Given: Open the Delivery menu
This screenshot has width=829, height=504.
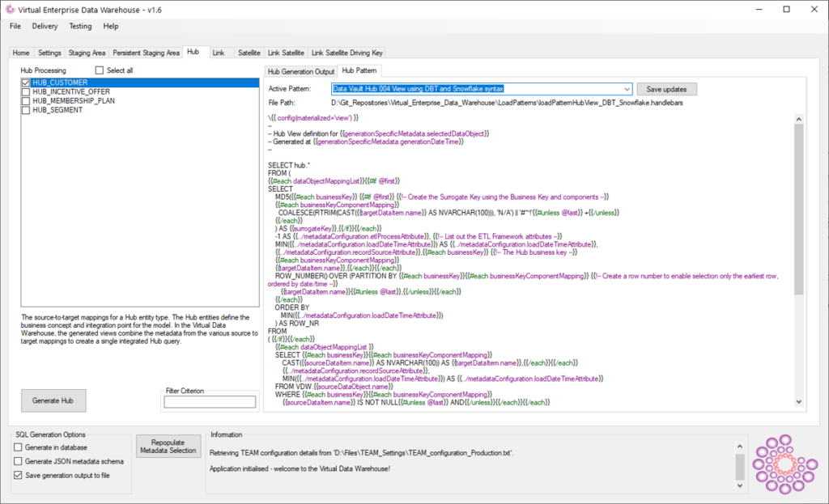Looking at the screenshot, I should [x=45, y=26].
